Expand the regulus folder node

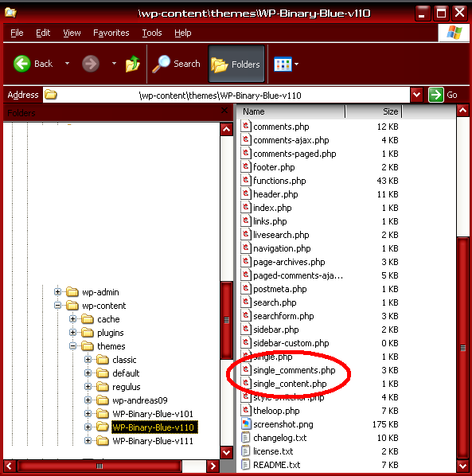[x=88, y=386]
